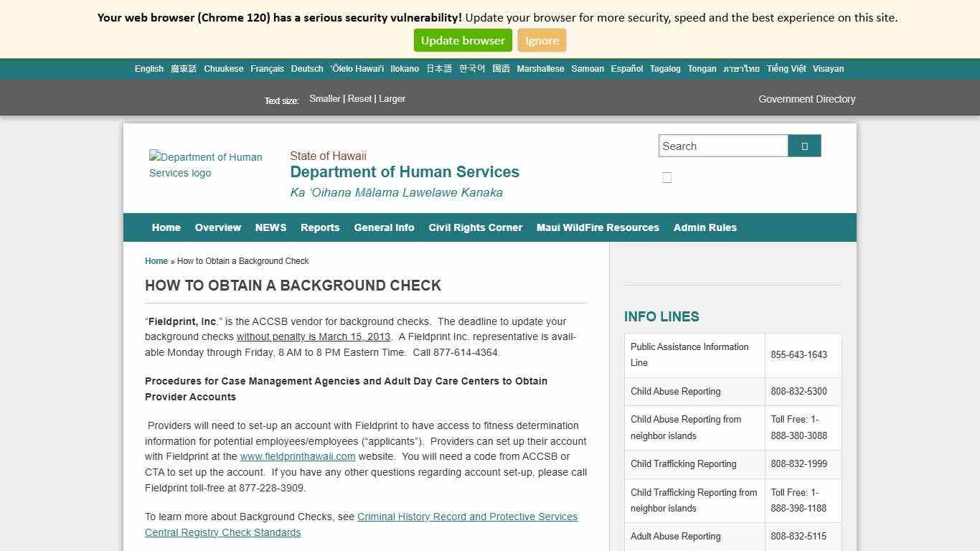Screen dimensions: 980x551
Task: Switch site language to Español
Action: coord(626,68)
